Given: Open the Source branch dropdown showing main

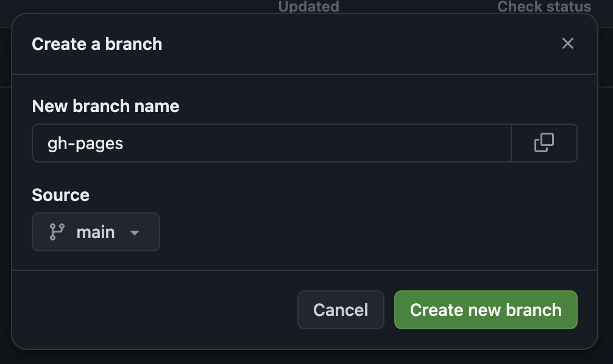Looking at the screenshot, I should pos(96,231).
